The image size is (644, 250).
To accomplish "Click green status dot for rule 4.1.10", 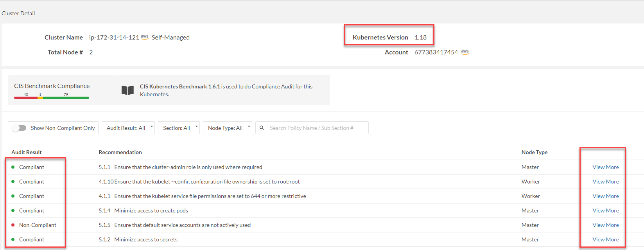I will click(13, 182).
